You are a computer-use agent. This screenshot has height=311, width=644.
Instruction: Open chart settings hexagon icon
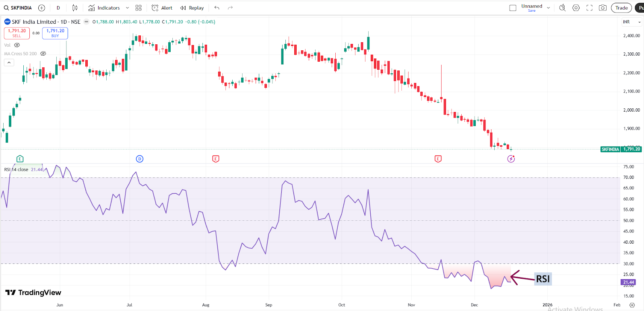pos(576,8)
